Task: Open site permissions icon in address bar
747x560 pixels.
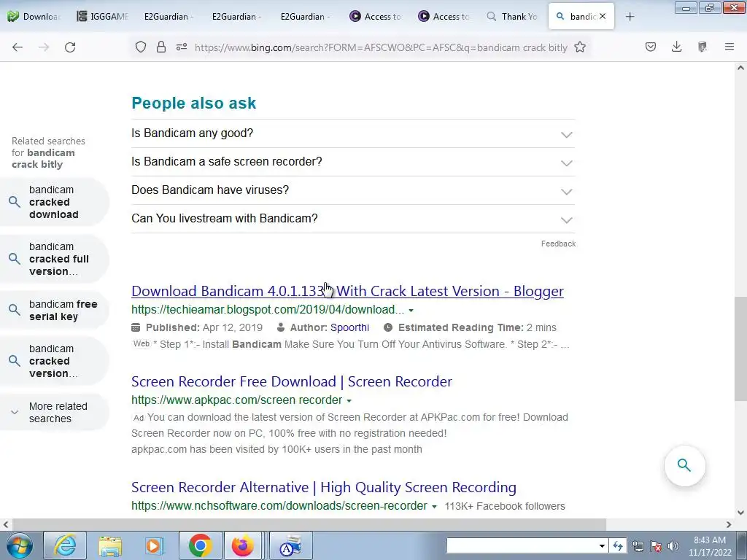Action: (x=182, y=47)
